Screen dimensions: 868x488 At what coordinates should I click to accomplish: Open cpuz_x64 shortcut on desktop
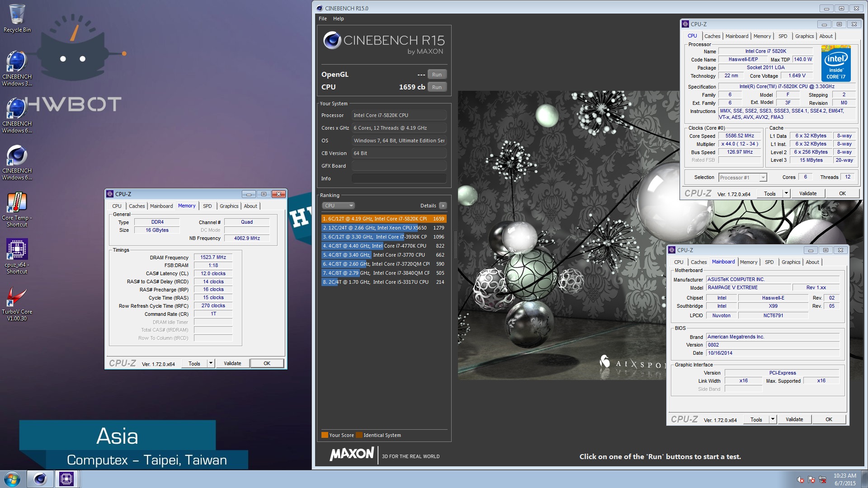[x=17, y=256]
